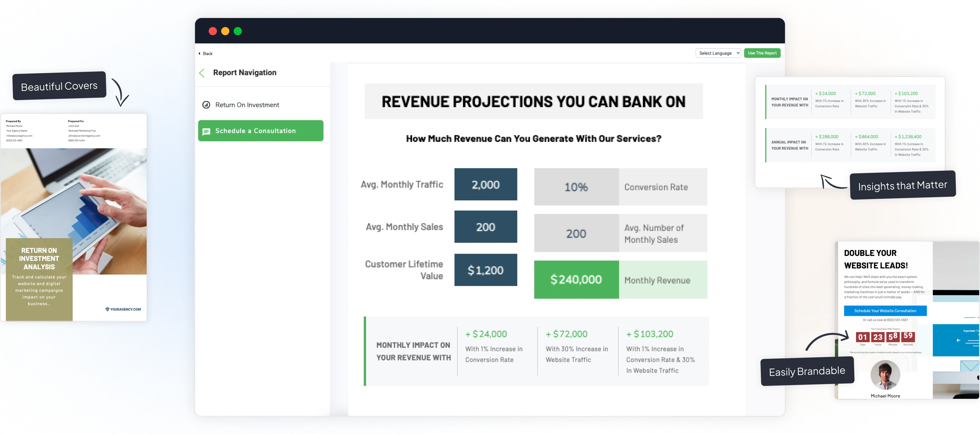Click the chat bubble icon on Schedule a Consultation
Viewport: 980px width, 434px height.
pos(206,132)
